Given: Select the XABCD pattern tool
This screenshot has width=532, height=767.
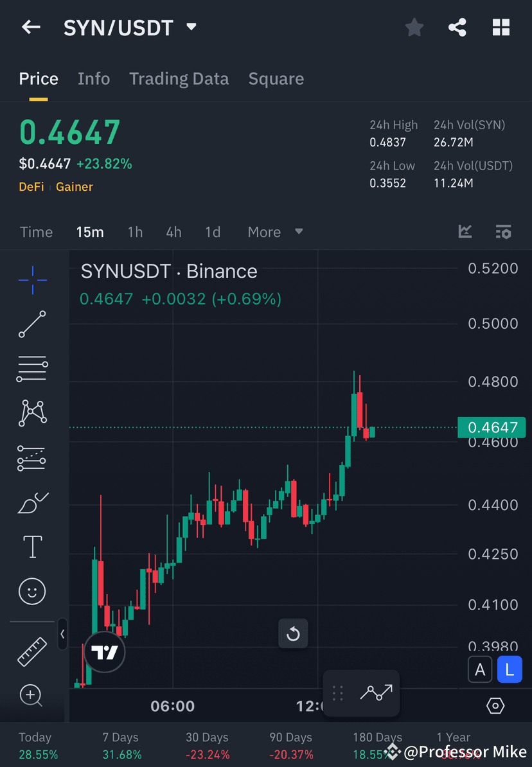Looking at the screenshot, I should coord(32,413).
